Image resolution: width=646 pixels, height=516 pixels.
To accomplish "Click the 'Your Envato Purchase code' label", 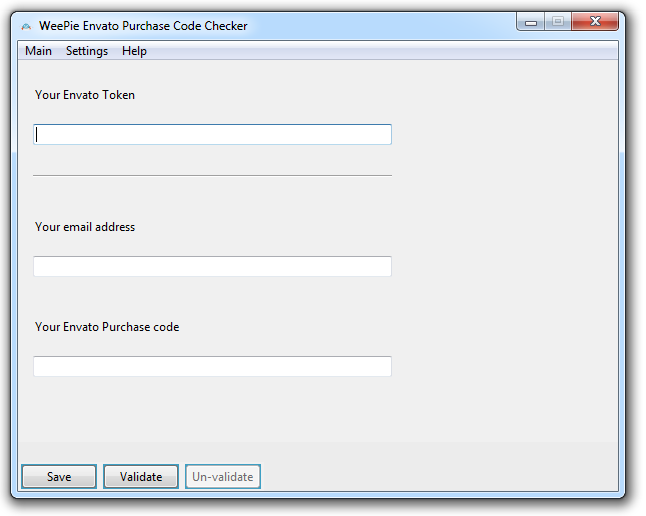I will [x=107, y=327].
